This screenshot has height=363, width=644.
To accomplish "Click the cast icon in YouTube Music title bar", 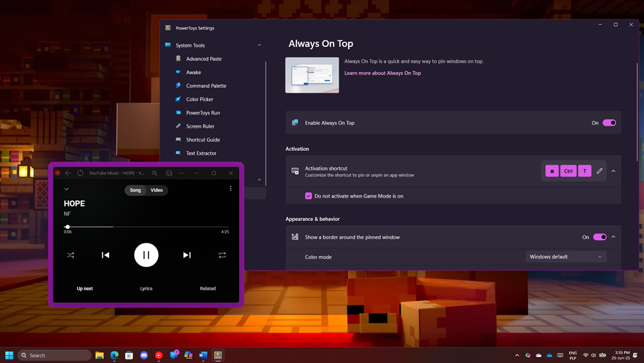I will [169, 173].
